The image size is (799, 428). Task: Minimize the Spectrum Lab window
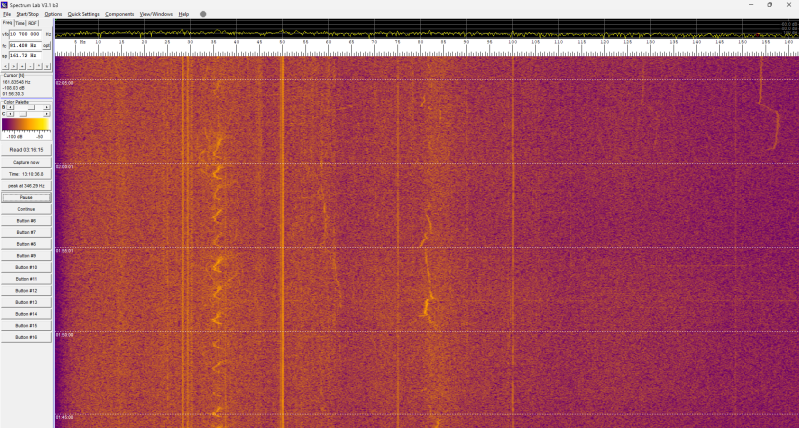(752, 5)
